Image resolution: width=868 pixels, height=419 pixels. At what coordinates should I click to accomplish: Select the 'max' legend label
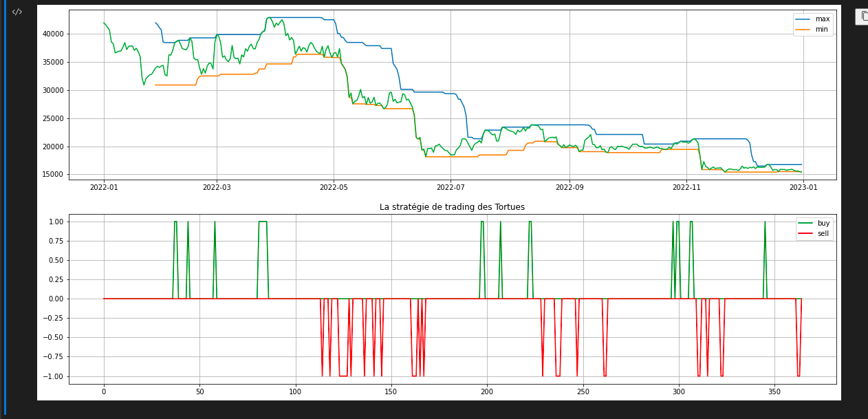pyautogui.click(x=822, y=19)
